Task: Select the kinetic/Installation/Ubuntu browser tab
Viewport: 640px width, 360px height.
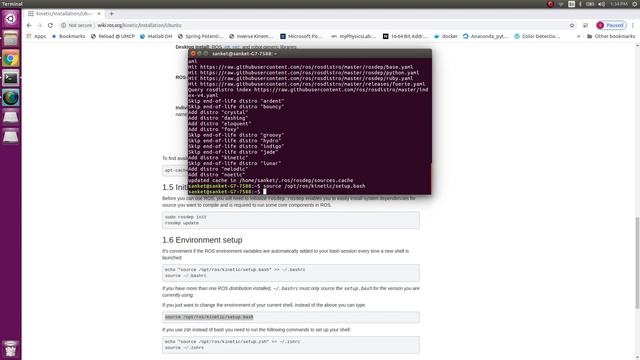Action: pyautogui.click(x=64, y=13)
